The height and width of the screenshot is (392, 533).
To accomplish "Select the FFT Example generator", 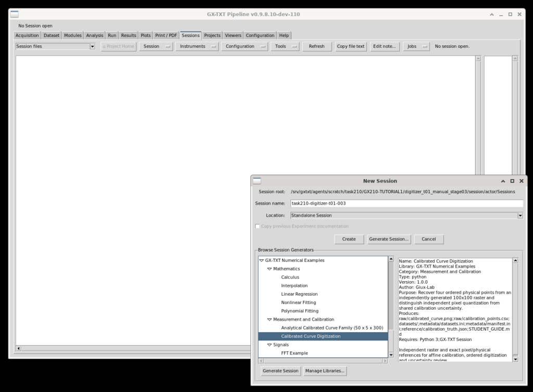I will [295, 353].
